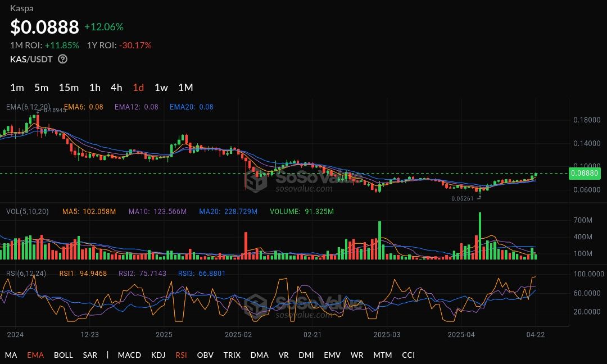Viewport: 607px width, 364px height.
Task: Click the 0.18000 price axis label
Action: pyautogui.click(x=587, y=120)
